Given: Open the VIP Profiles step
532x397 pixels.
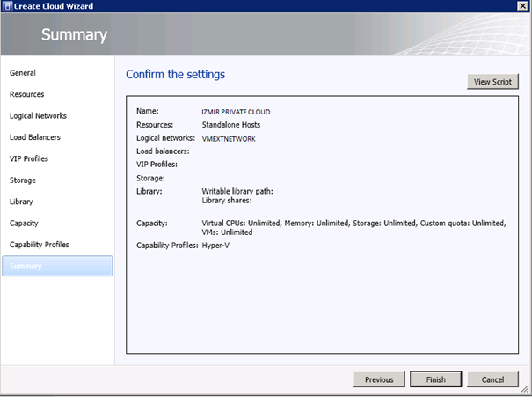Looking at the screenshot, I should click(29, 158).
